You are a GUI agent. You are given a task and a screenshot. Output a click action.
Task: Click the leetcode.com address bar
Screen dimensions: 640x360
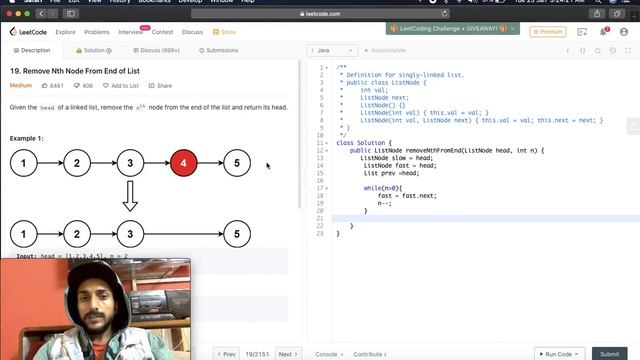[x=320, y=13]
